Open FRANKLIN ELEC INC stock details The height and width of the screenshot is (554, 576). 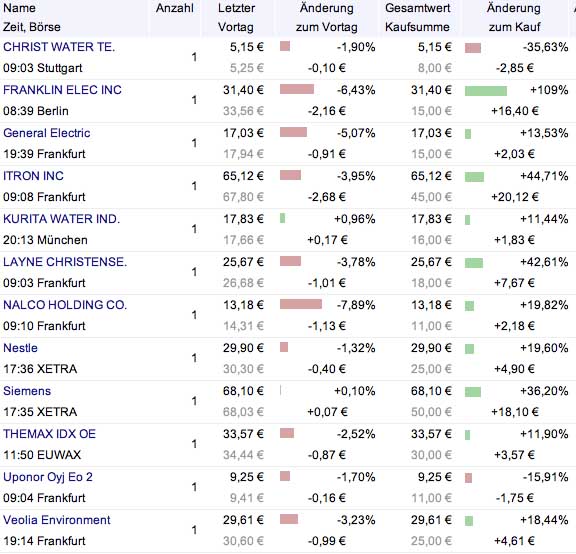click(x=62, y=90)
